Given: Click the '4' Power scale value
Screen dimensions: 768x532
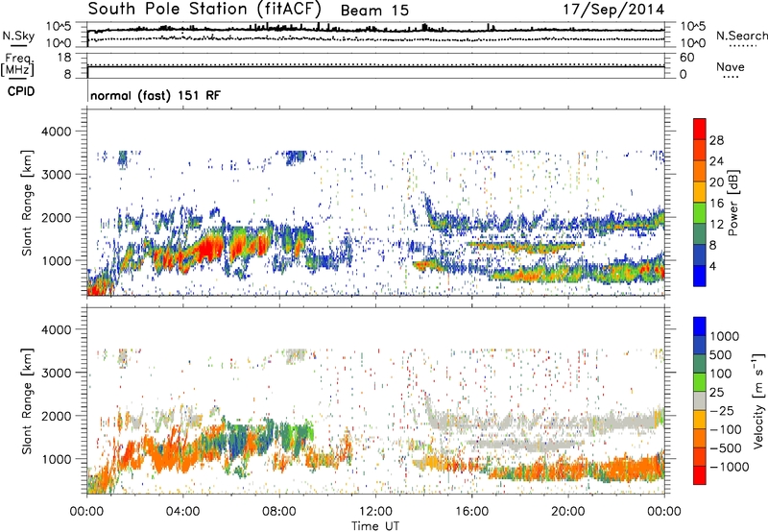Looking at the screenshot, I should point(712,266).
